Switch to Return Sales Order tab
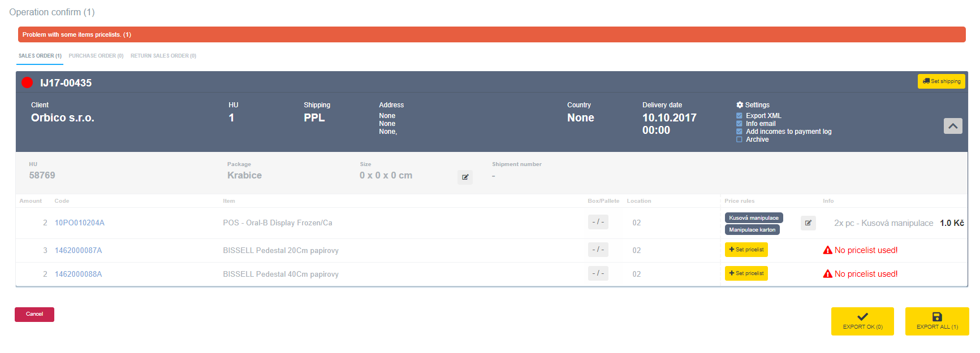 tap(163, 56)
